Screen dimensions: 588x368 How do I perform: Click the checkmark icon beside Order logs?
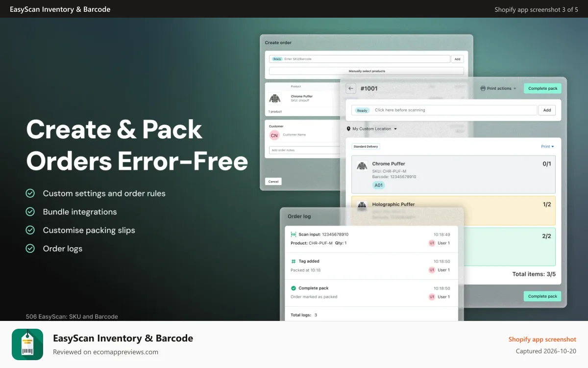(30, 248)
